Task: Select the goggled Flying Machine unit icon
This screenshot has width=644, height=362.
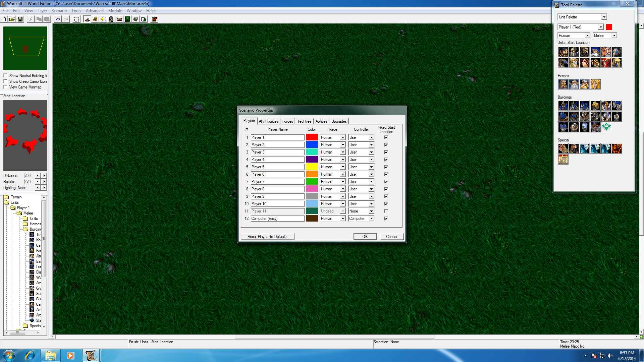Action: point(617,52)
